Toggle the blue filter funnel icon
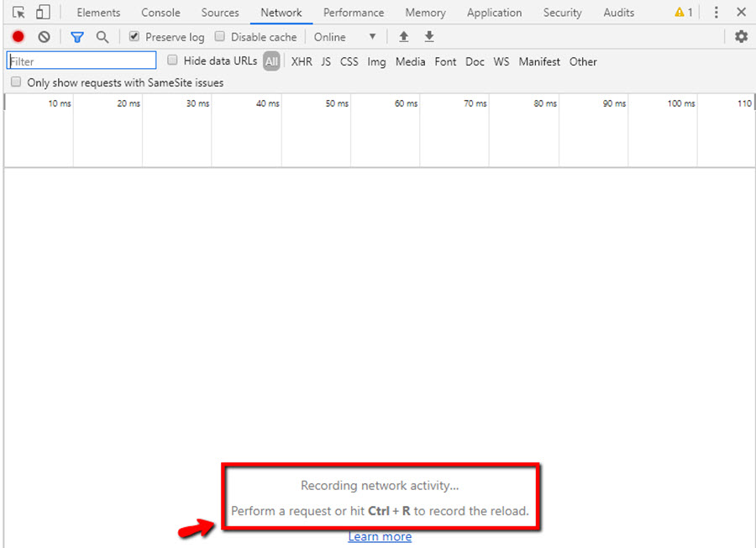 point(77,37)
